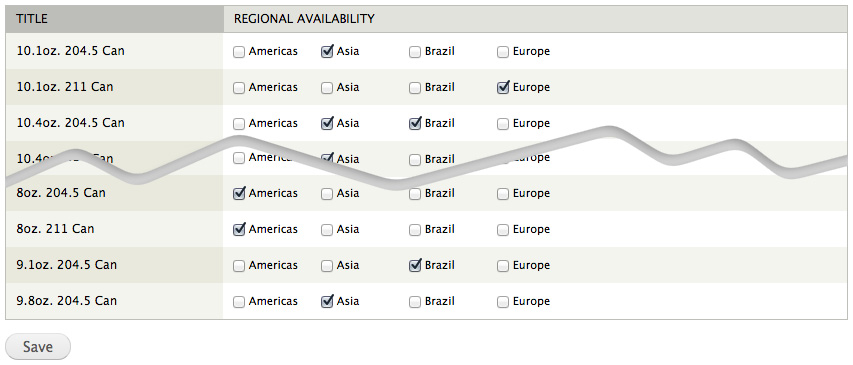Uncheck Asia for 10.1oz. 204.5 Can
This screenshot has width=853, height=365.
click(327, 52)
